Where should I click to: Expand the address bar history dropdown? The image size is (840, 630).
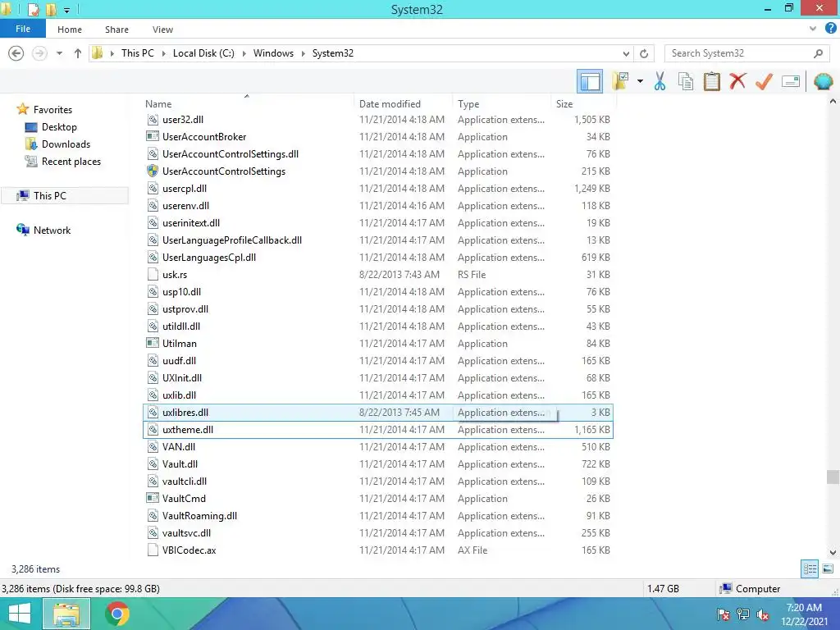click(x=626, y=53)
